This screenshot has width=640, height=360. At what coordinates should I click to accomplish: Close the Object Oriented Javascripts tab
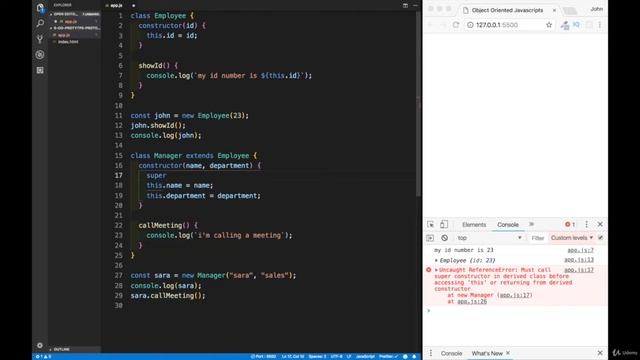point(554,10)
